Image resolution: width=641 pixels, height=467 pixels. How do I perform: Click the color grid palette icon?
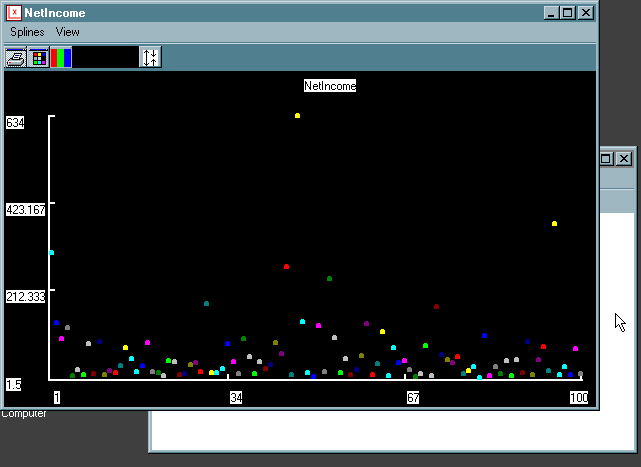39,57
